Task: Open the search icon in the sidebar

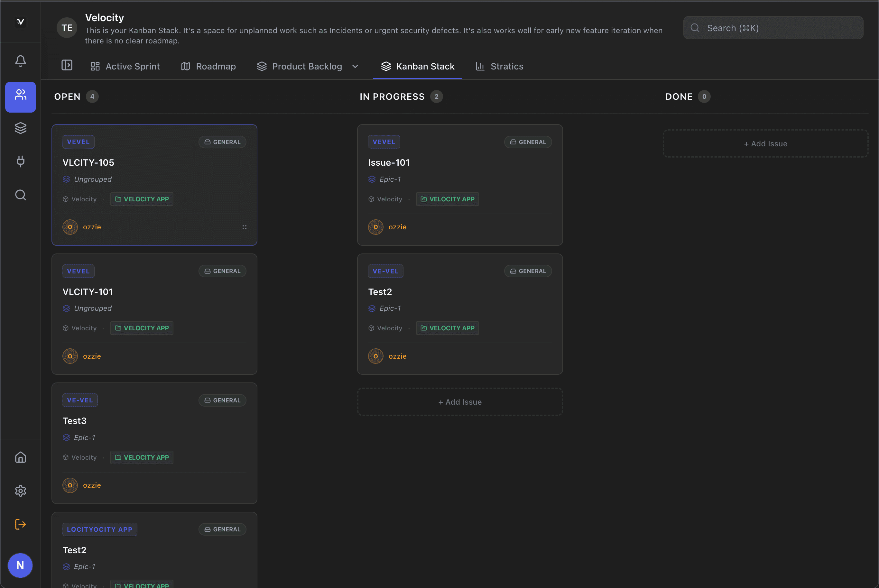Action: tap(20, 195)
